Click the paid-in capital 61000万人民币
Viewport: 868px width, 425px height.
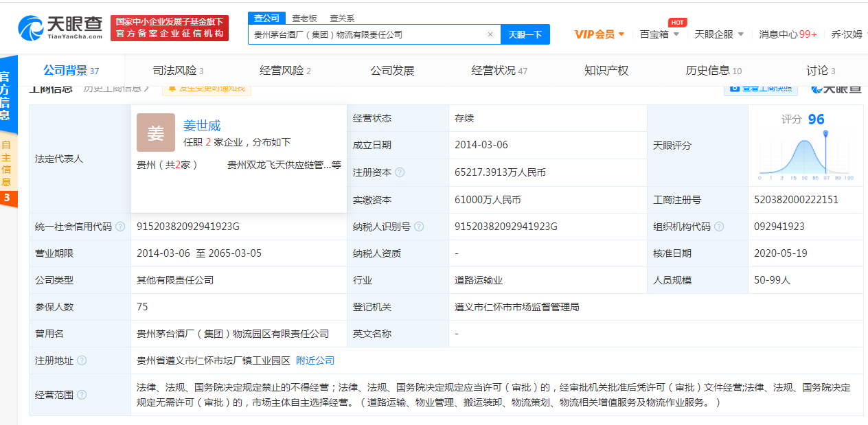point(488,200)
